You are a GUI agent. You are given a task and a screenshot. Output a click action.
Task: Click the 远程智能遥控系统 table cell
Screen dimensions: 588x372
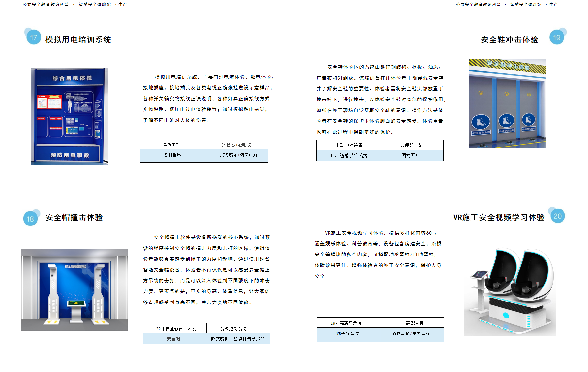click(349, 156)
